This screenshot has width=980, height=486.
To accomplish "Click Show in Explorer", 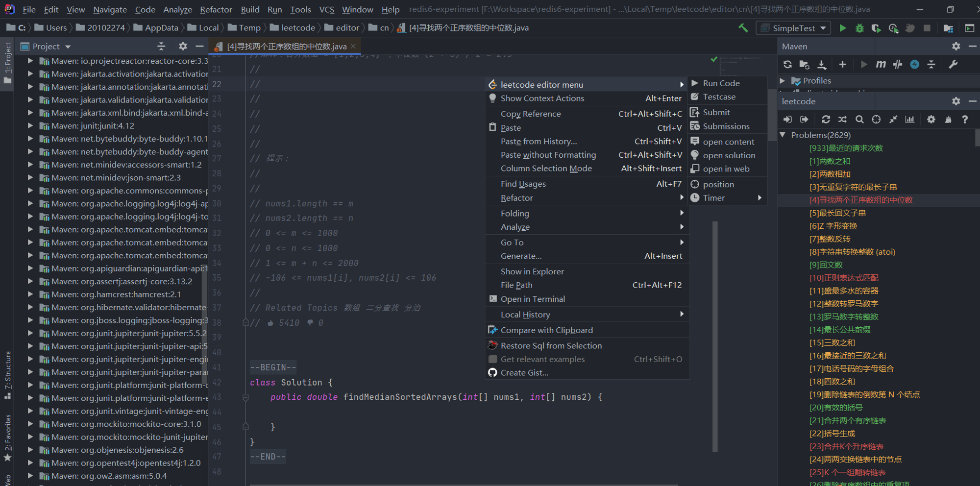I will click(x=587, y=271).
